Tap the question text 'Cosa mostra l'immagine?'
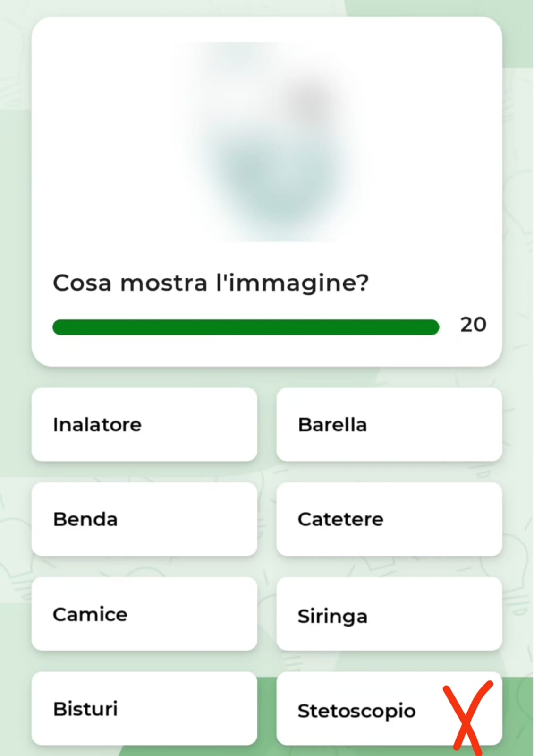The image size is (534, 756). point(211,283)
